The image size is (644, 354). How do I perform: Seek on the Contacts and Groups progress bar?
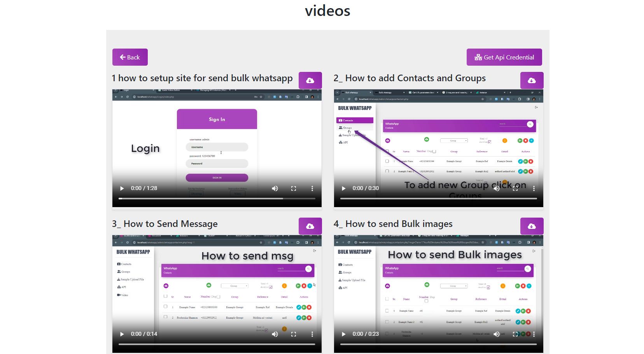[x=439, y=199]
